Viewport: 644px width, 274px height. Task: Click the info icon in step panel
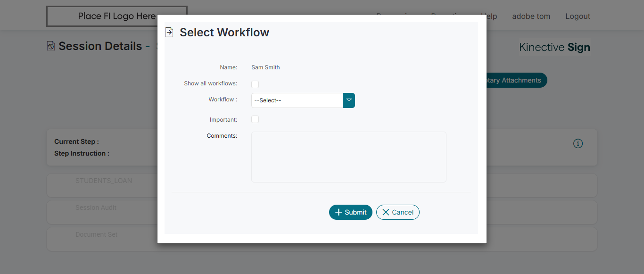coord(578,143)
